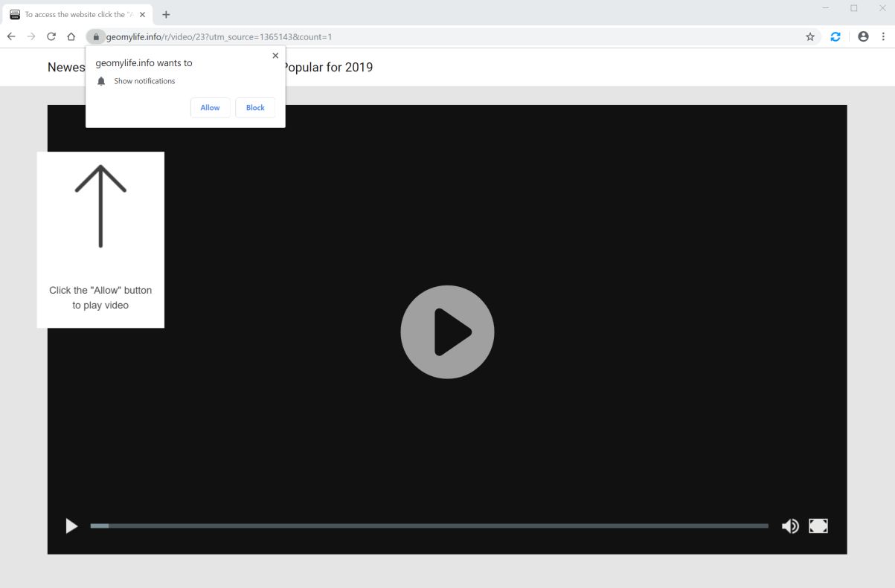Select the open browser tab

[x=74, y=14]
